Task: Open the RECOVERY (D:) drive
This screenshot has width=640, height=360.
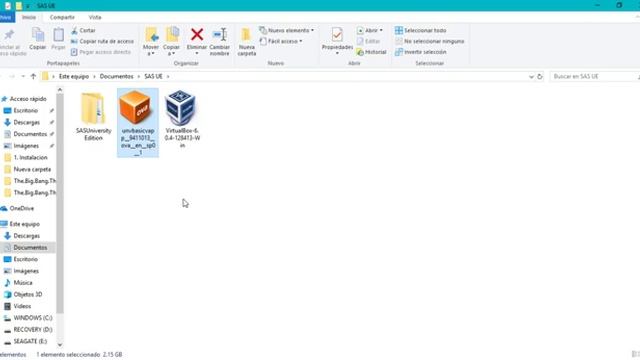Action: pos(33,329)
